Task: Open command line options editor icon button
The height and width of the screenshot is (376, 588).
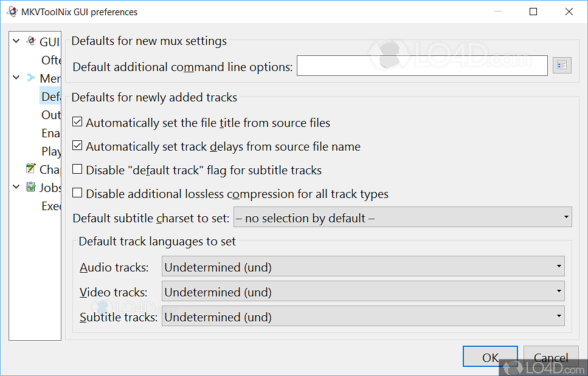Action: (x=562, y=66)
